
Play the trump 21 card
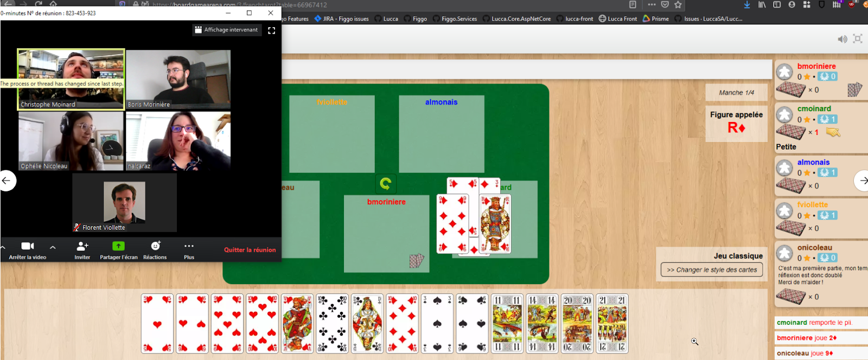click(612, 324)
